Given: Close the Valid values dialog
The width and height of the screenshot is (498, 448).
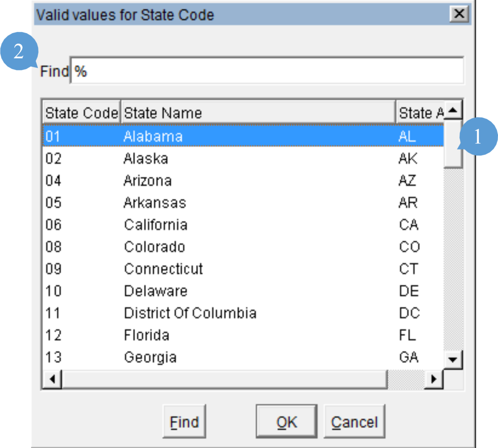Looking at the screenshot, I should pyautogui.click(x=459, y=14).
